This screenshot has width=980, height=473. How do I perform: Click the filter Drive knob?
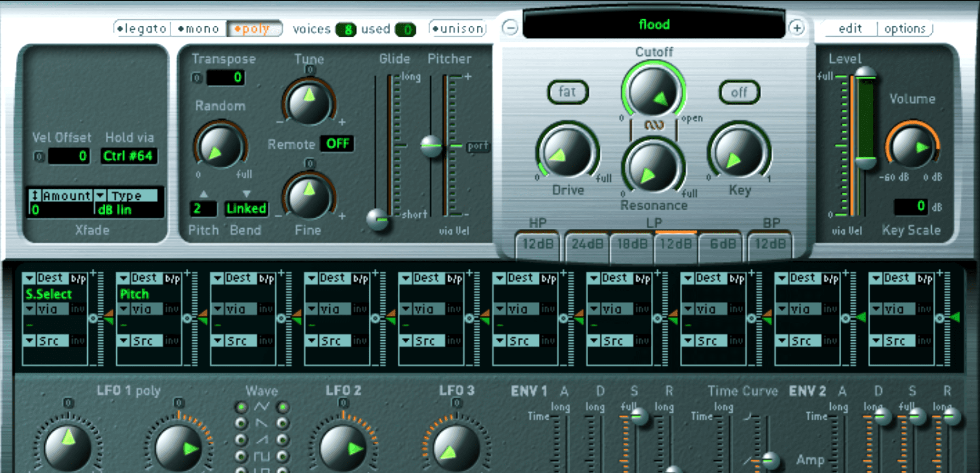pos(568,152)
